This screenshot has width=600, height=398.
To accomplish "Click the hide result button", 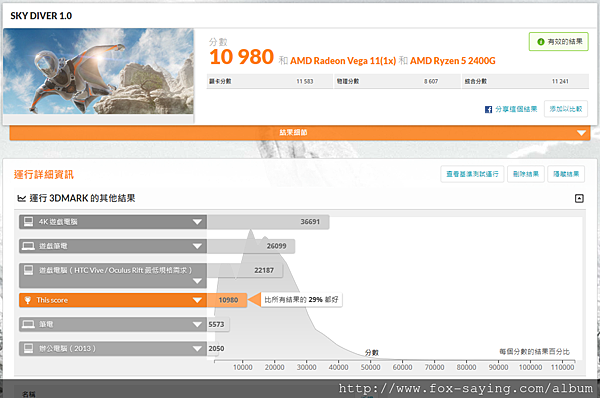I will tap(566, 174).
